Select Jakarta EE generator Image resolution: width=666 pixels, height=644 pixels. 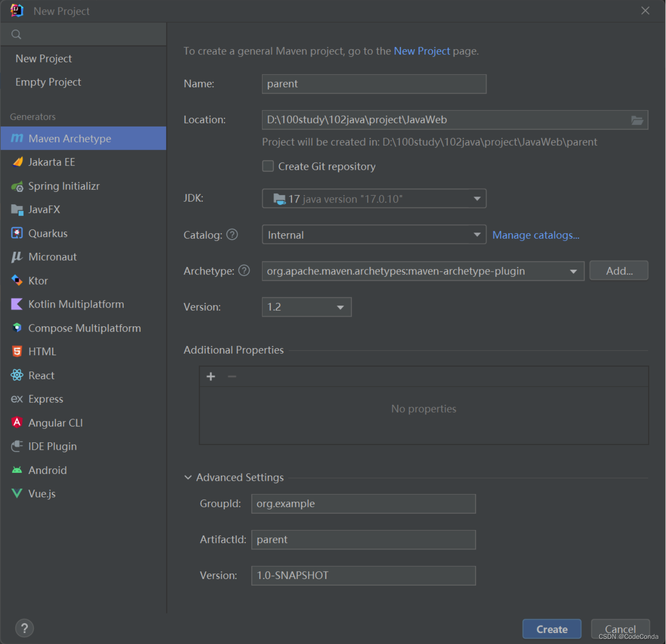coord(83,162)
